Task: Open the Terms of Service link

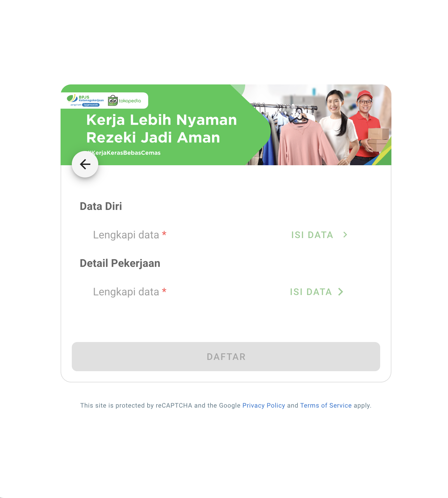Action: [x=326, y=405]
